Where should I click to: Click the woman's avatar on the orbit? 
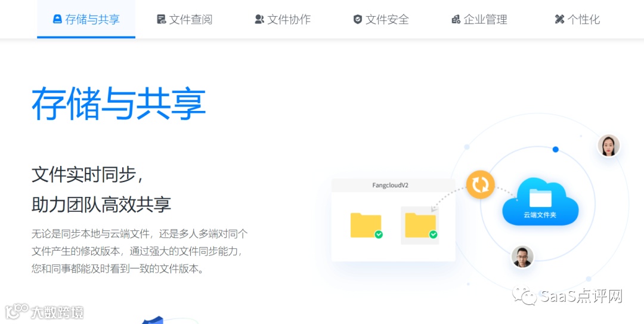(x=609, y=146)
